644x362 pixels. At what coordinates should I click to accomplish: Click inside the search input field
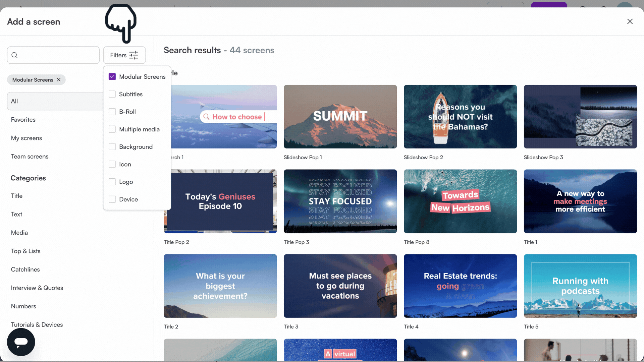point(53,55)
